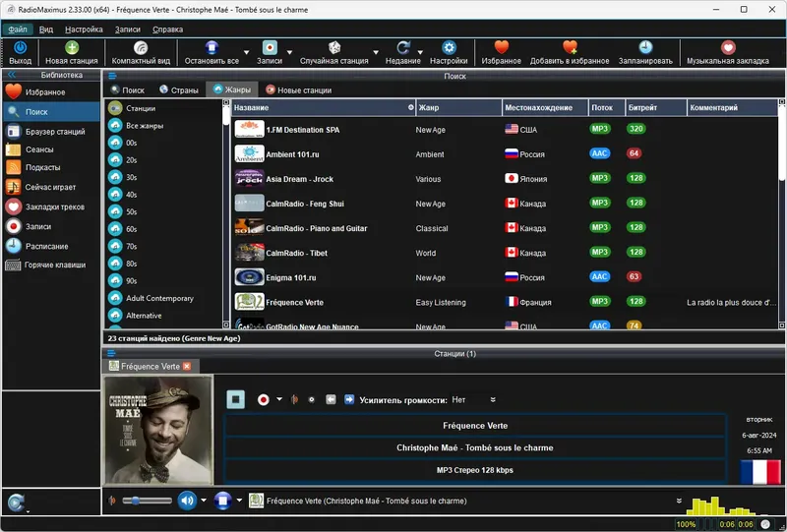Open Горячие клавиши in the sidebar
This screenshot has width=787, height=532.
[51, 265]
